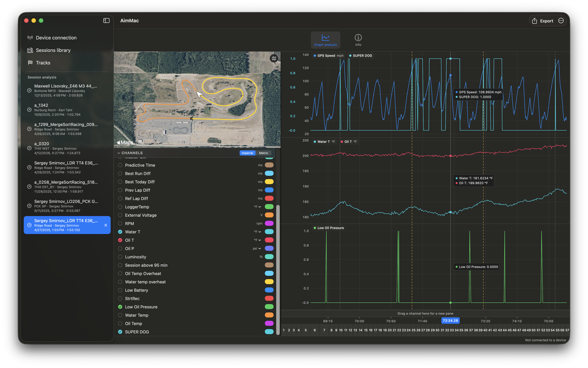Click session icon beside Maxwell Lisovsky session

(29, 91)
